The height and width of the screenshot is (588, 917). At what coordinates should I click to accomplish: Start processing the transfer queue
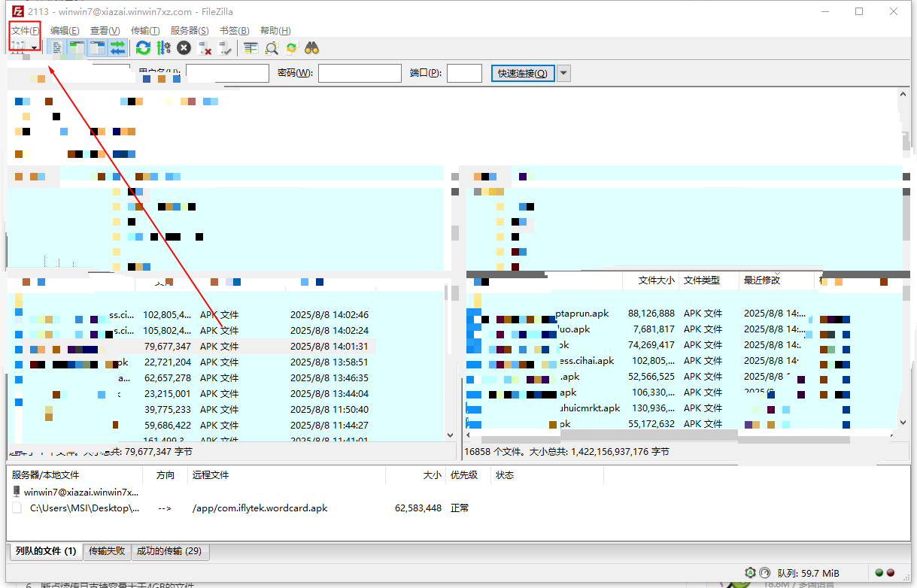[163, 47]
